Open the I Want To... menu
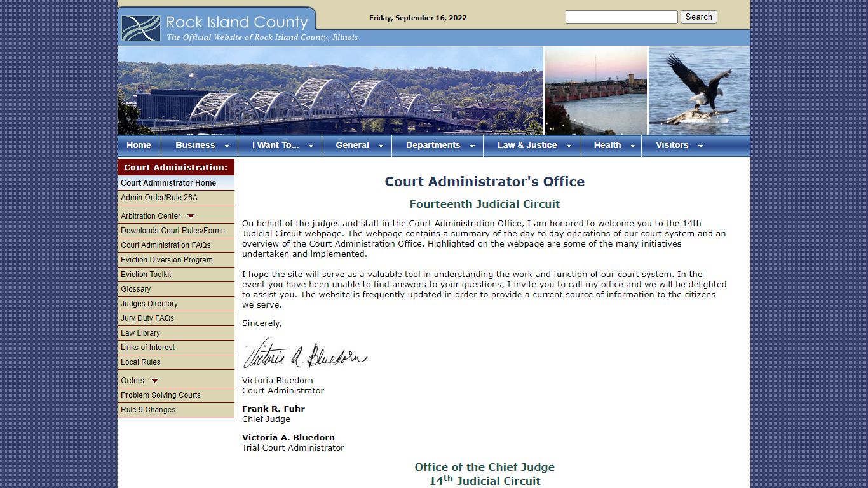Screen dimensions: 868x488 coord(275,146)
